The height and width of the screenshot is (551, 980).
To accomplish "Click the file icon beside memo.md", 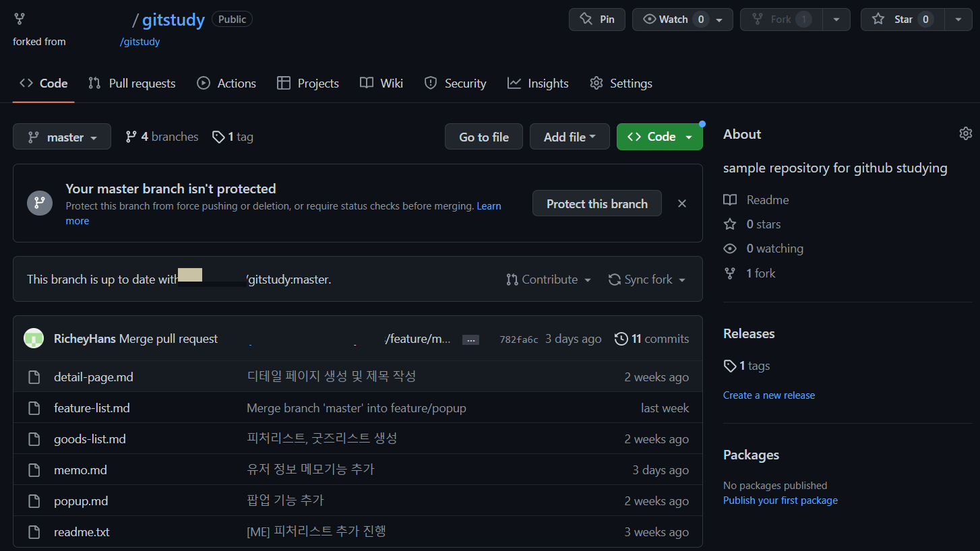I will [34, 470].
